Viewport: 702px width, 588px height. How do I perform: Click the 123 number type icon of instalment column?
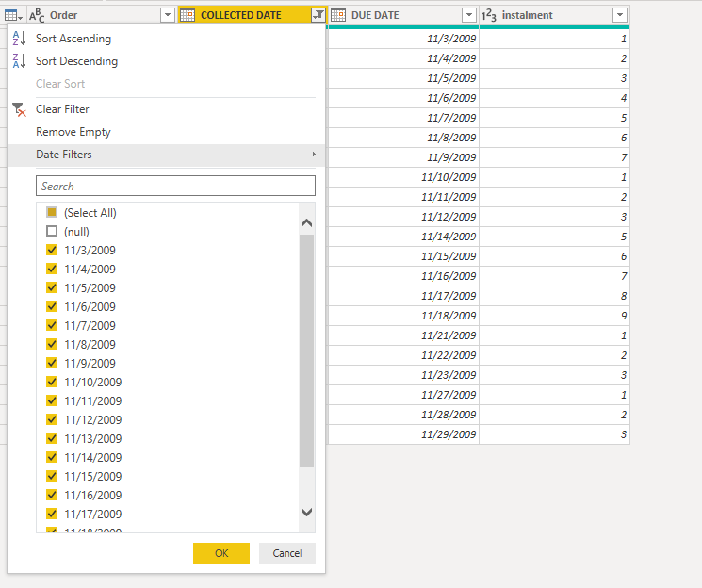pyautogui.click(x=489, y=16)
